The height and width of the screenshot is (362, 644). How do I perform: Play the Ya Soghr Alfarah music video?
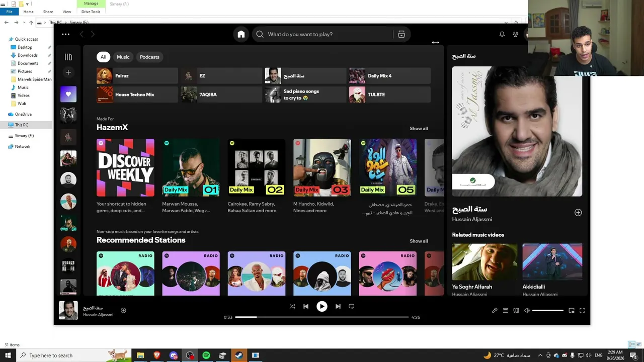485,262
